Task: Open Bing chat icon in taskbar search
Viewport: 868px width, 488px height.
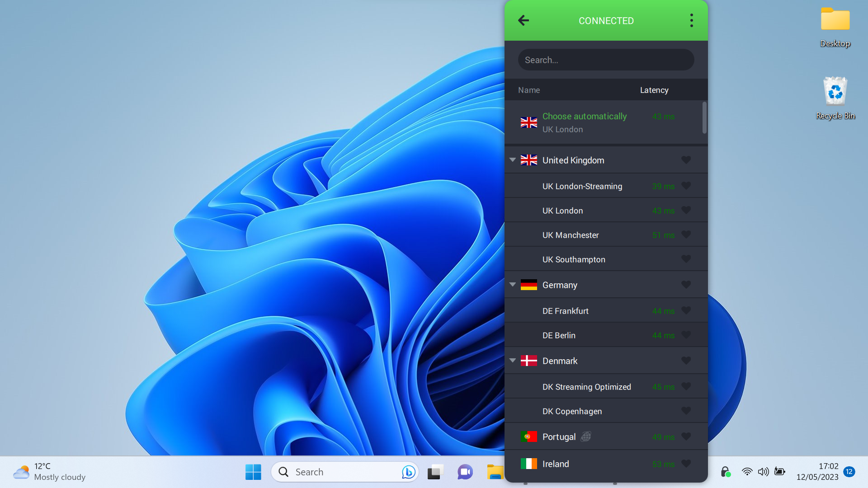Action: 408,472
